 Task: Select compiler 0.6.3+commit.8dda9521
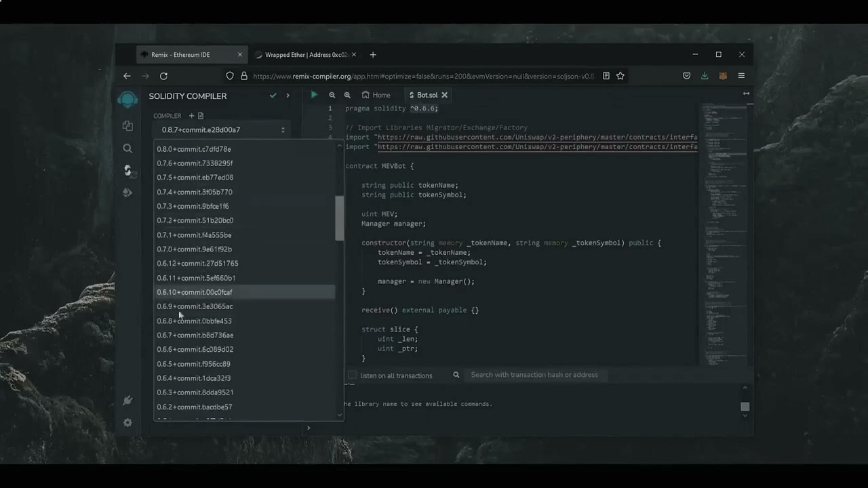[x=245, y=392]
